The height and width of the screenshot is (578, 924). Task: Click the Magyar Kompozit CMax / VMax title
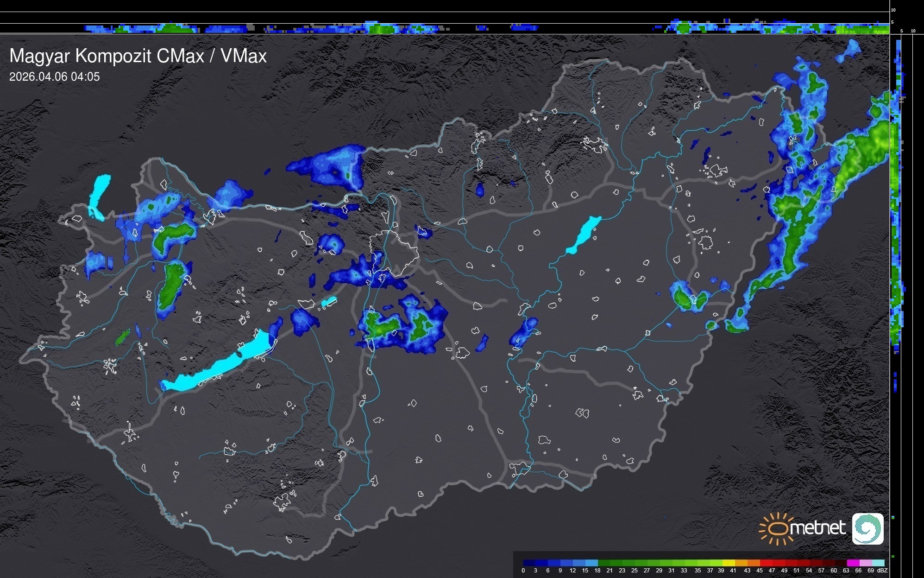pyautogui.click(x=138, y=56)
